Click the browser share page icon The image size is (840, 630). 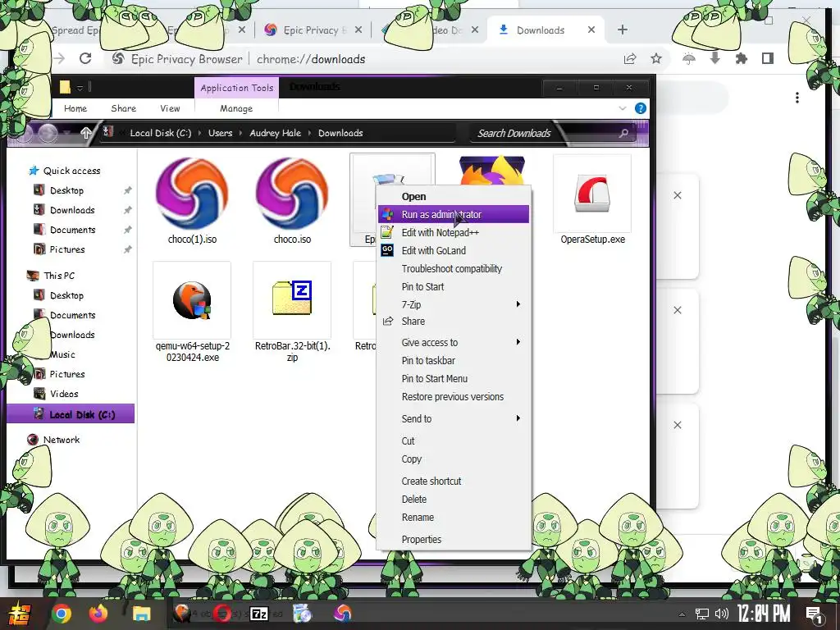point(630,58)
